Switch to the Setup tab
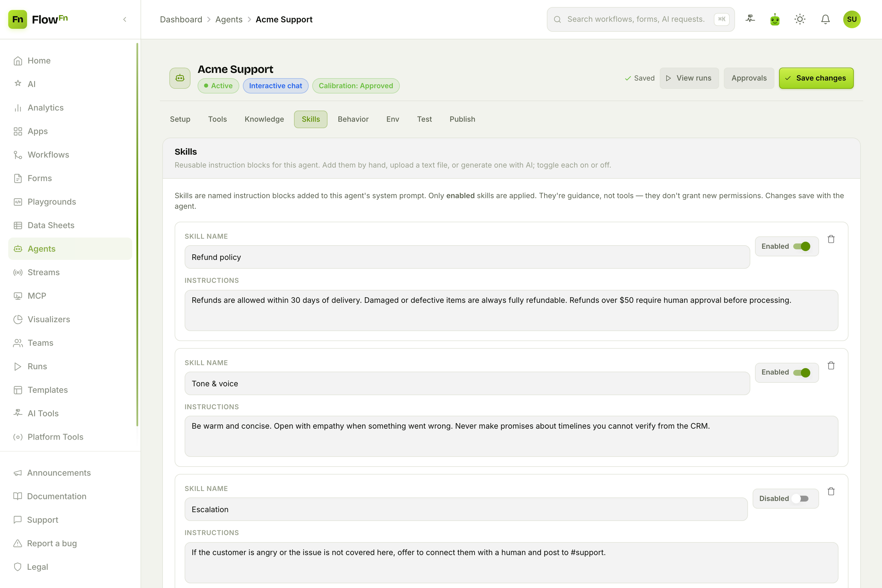The image size is (882, 588). tap(180, 119)
